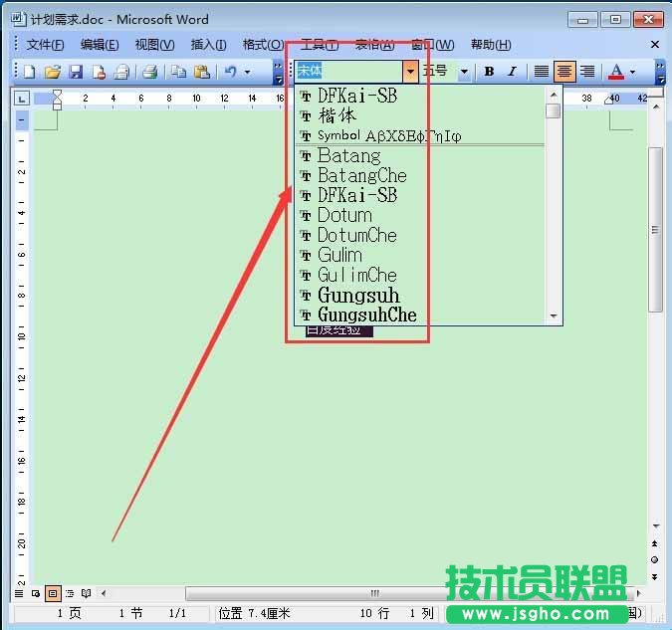Open the Undo history dropdown arrow
The width and height of the screenshot is (672, 630).
(x=247, y=72)
